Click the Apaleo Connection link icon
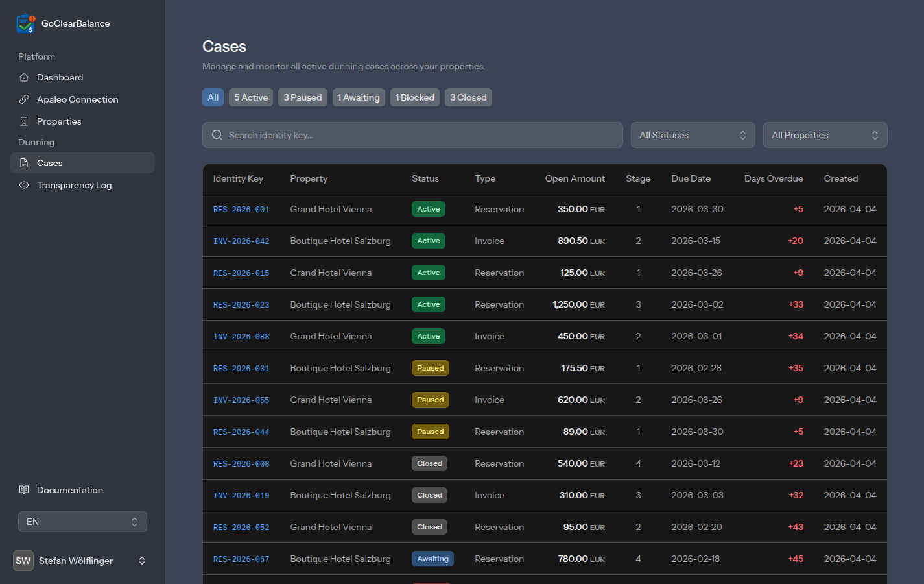This screenshot has height=584, width=924. click(x=24, y=99)
